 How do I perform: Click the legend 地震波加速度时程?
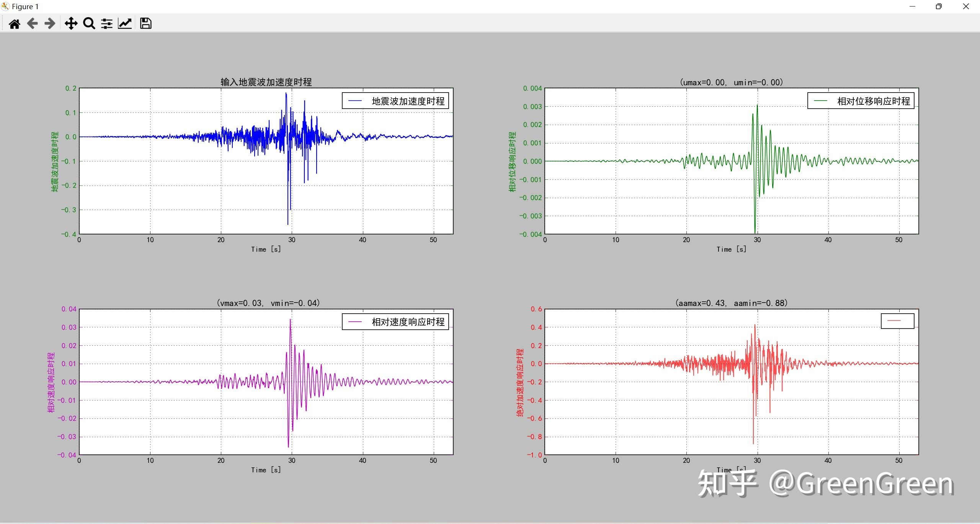coord(395,101)
